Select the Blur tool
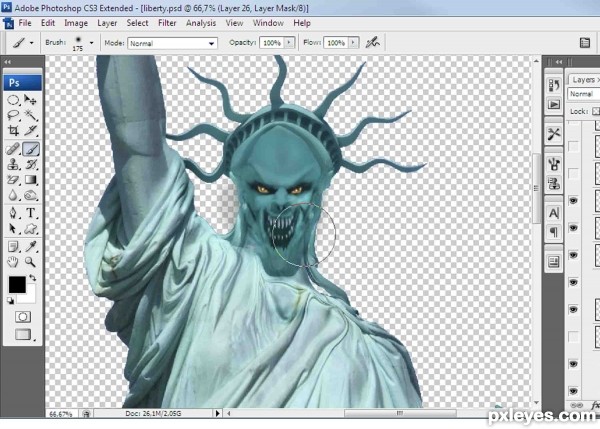The width and height of the screenshot is (600, 429). [13, 195]
